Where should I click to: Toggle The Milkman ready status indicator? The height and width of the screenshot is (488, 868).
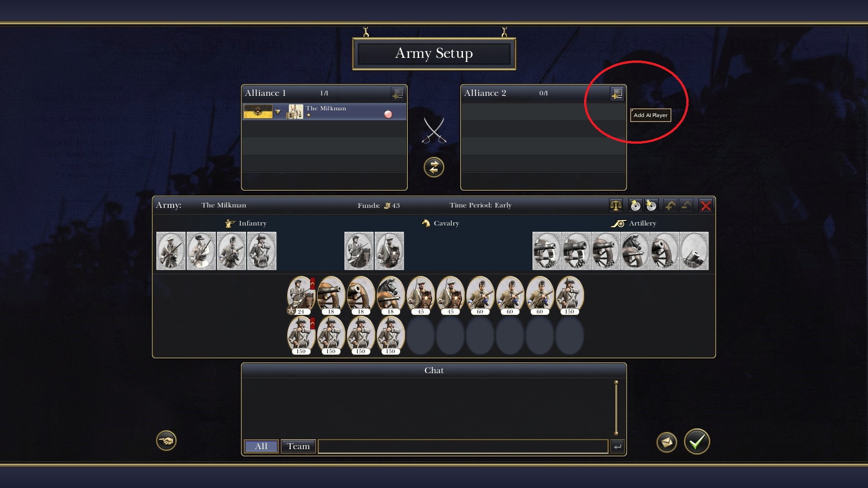tap(388, 114)
